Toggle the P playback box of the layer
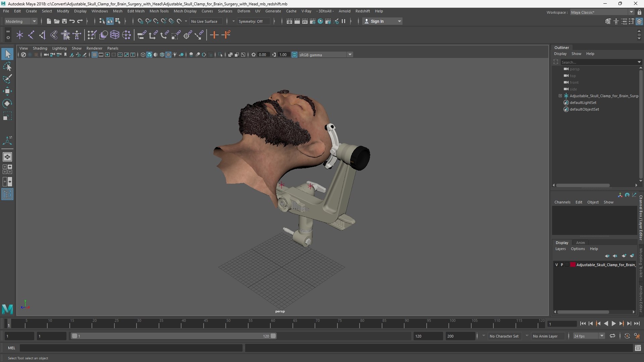This screenshot has width=644, height=362. (x=562, y=265)
